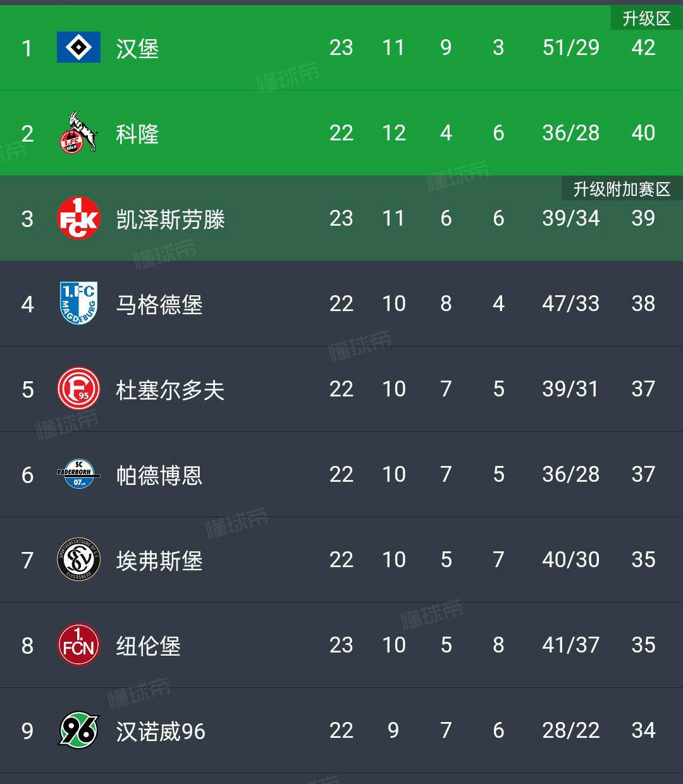Tap the Köln (科隆) goat crest
Screen dimensions: 683x784
[x=78, y=133]
